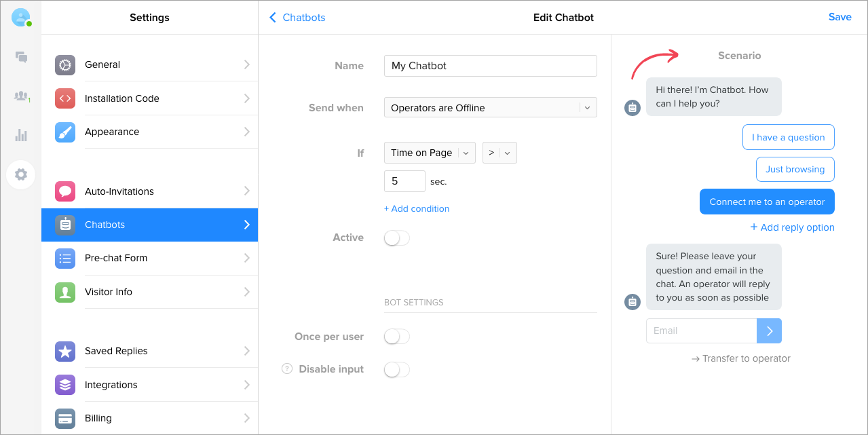Open Appearance settings via the brush icon

tap(64, 132)
